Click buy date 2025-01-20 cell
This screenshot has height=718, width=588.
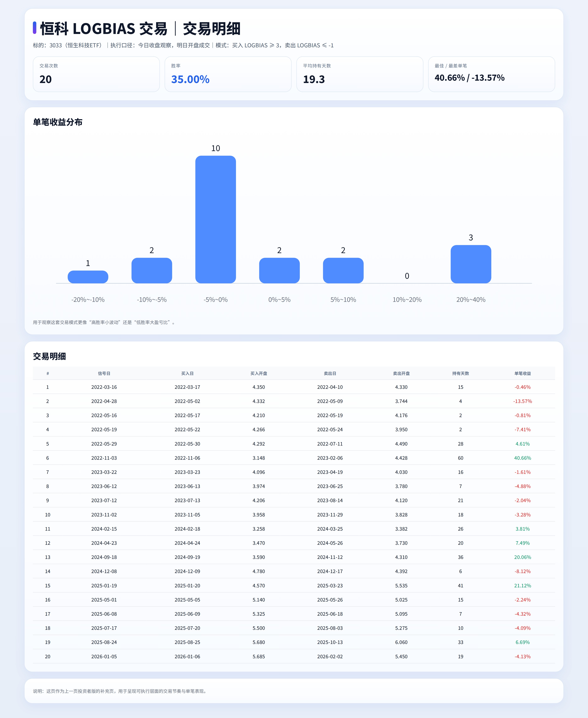click(x=187, y=586)
